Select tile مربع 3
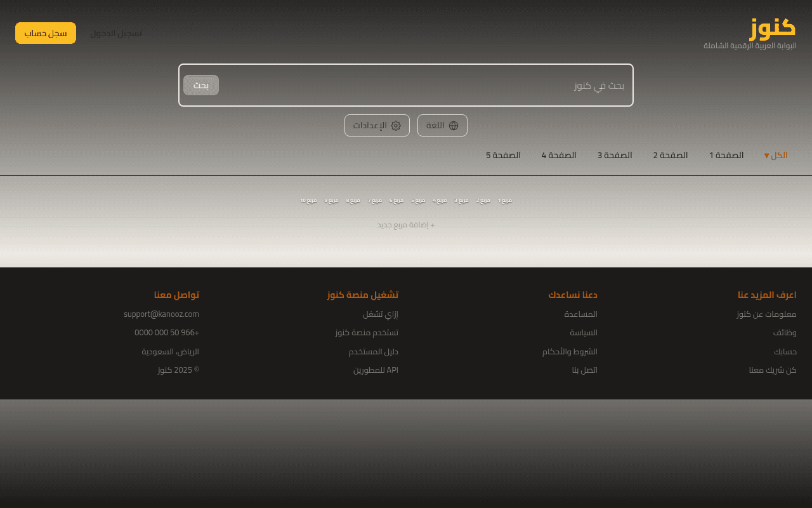This screenshot has height=508, width=812. (462, 201)
